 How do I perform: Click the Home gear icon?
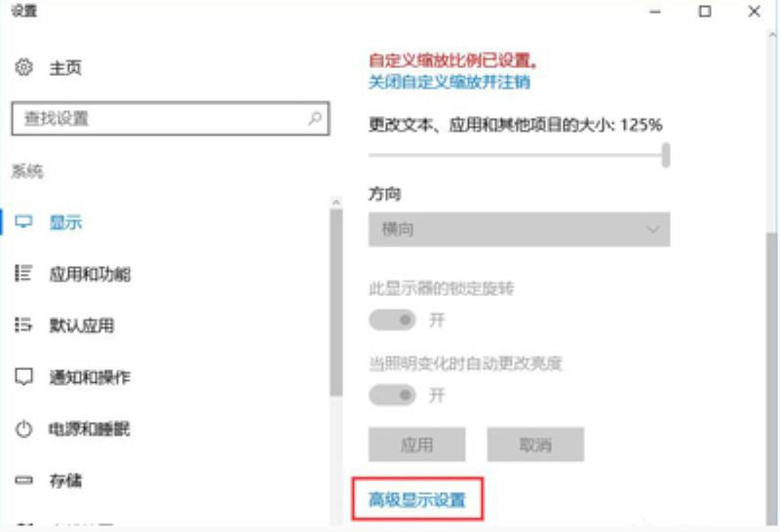(x=23, y=66)
